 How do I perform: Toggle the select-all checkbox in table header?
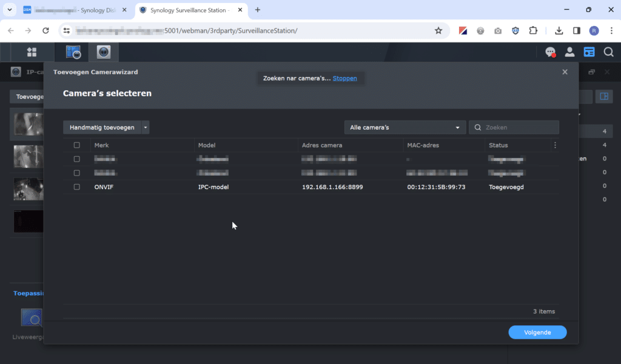click(76, 145)
